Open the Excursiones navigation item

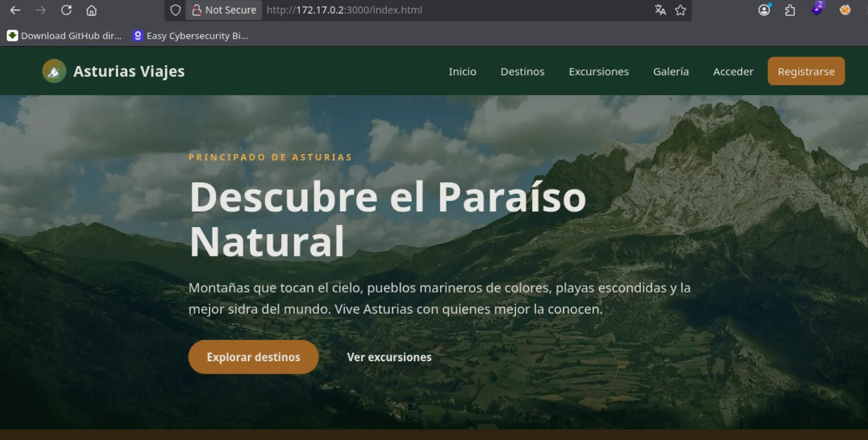(599, 72)
